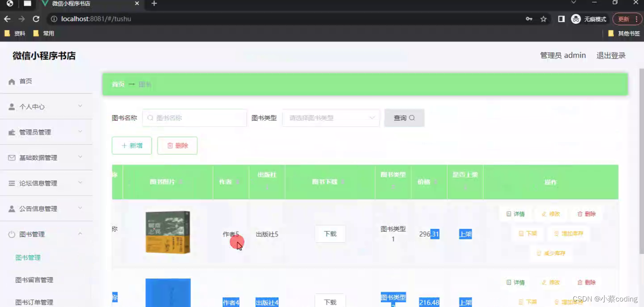
Task: Click the magnifier icon on the 查询 button
Action: pyautogui.click(x=412, y=118)
